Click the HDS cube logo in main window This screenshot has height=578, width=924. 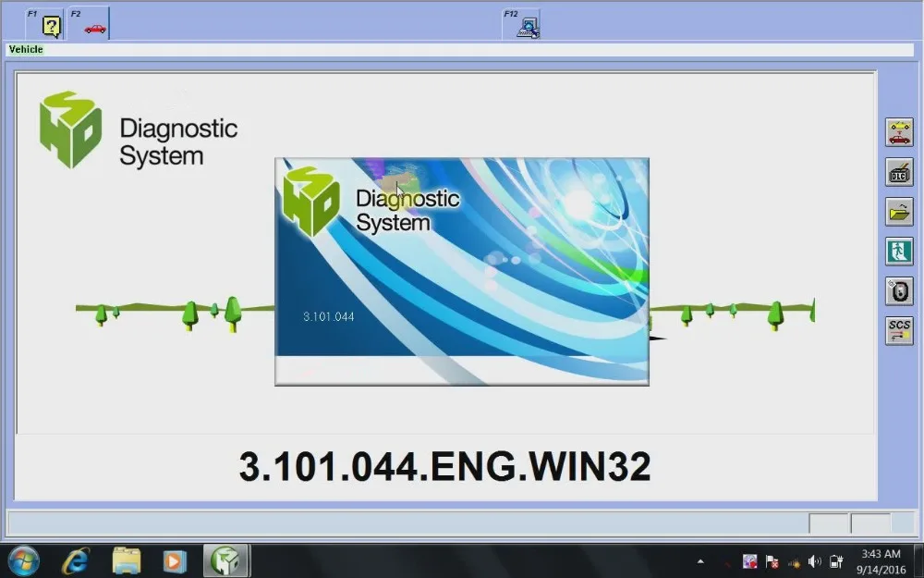click(x=70, y=129)
